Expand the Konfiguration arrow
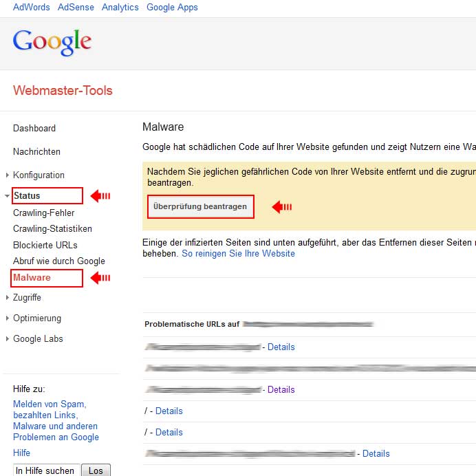Viewport: 476px width, 476px height. click(8, 175)
